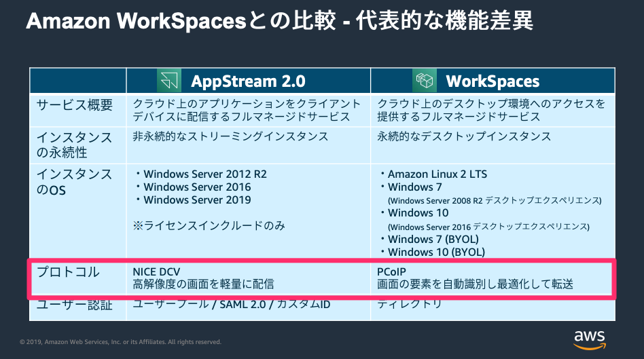Select the slide title 'Amazon WorkSpacesとの比較'
This screenshot has width=644, height=359.
click(181, 20)
